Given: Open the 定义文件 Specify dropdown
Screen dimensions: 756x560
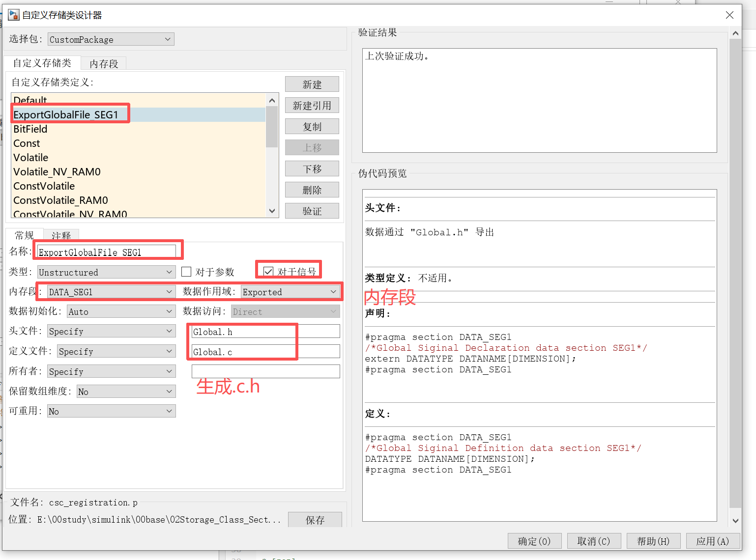Looking at the screenshot, I should [116, 351].
